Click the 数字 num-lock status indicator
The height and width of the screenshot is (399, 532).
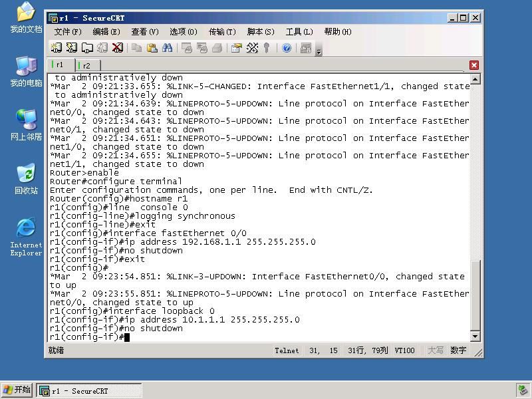(x=458, y=350)
